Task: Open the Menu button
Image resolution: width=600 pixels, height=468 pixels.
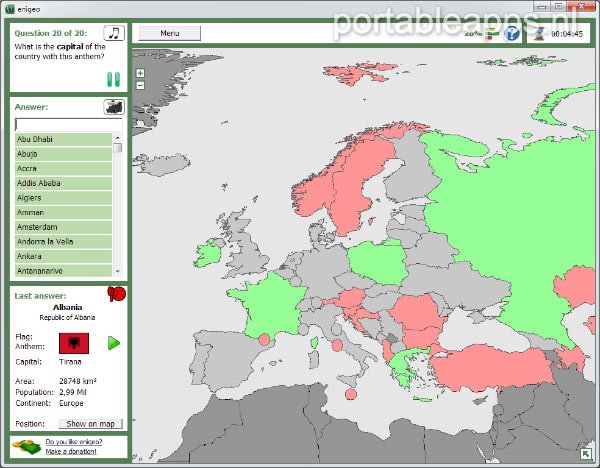Action: pyautogui.click(x=169, y=33)
